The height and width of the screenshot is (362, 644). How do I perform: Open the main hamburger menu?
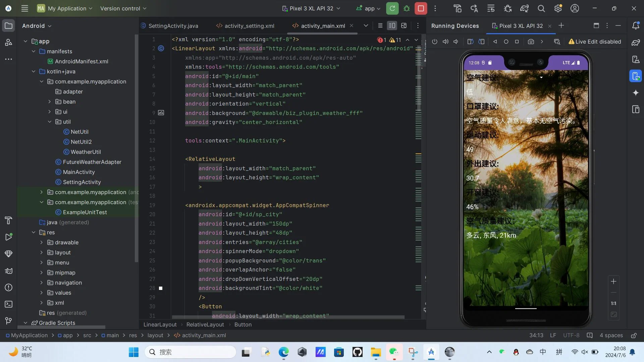tap(25, 8)
